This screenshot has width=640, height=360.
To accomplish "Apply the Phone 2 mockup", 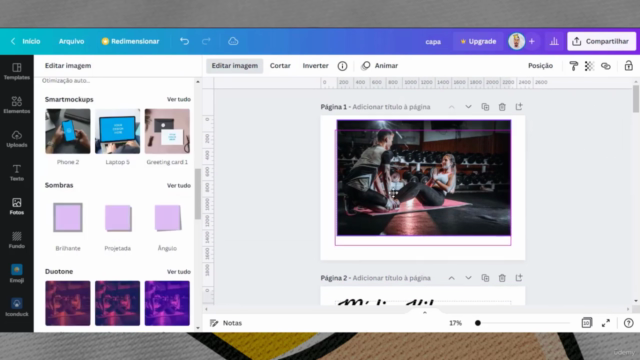I will coord(68,131).
